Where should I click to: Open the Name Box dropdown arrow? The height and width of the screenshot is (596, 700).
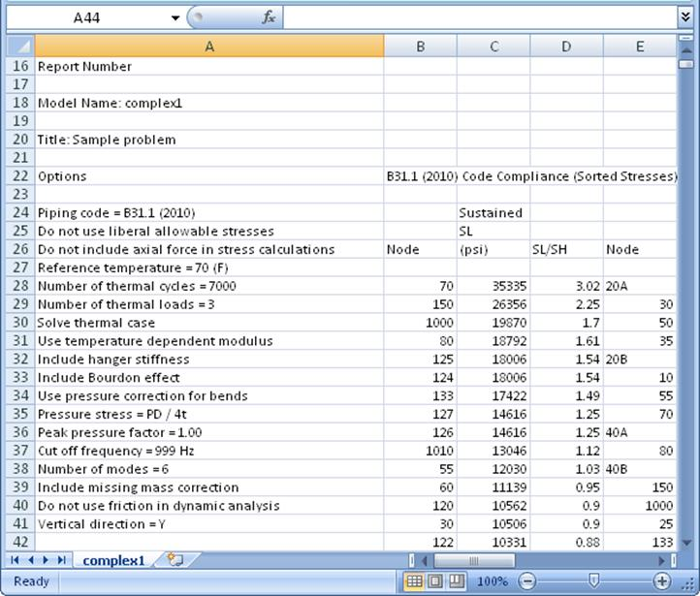tap(175, 17)
